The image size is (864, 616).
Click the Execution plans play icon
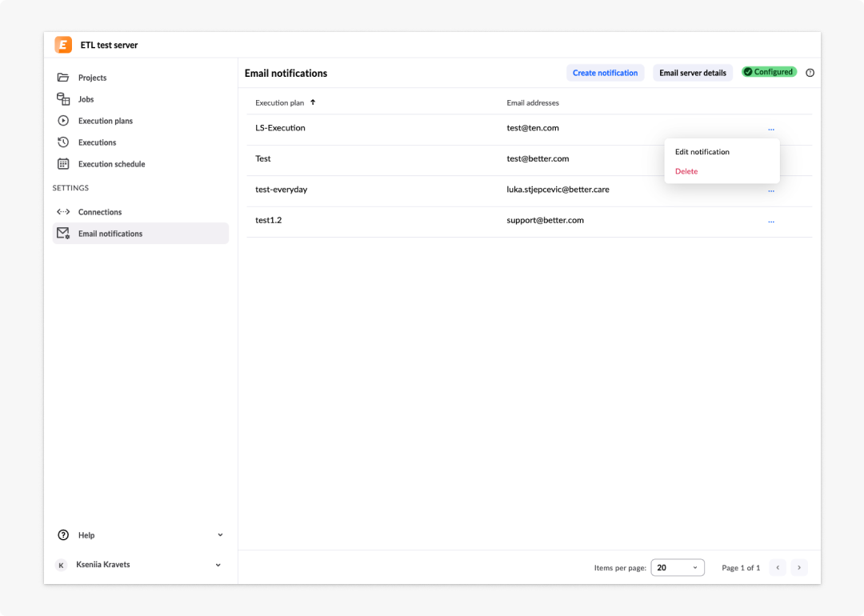tap(63, 120)
